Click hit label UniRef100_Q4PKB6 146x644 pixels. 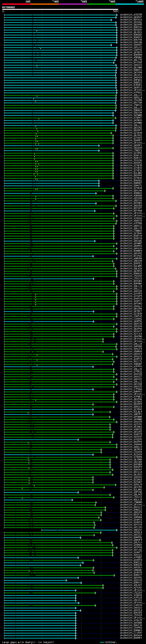point(131,347)
